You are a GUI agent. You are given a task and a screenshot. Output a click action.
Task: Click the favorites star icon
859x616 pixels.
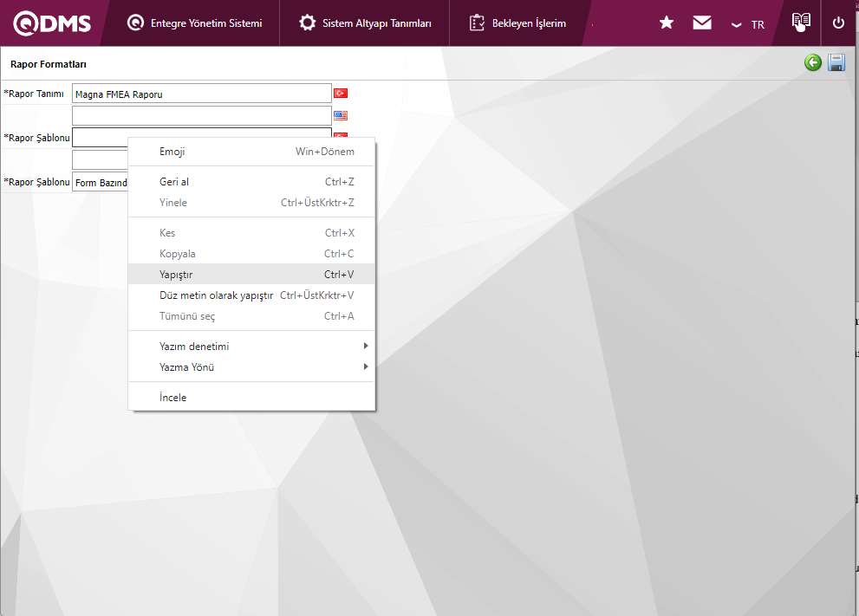tap(667, 23)
